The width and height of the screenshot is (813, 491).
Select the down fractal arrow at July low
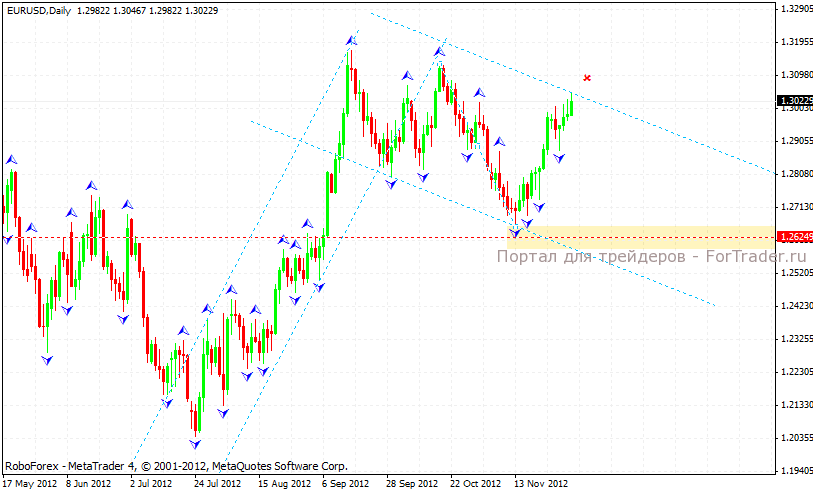(195, 442)
